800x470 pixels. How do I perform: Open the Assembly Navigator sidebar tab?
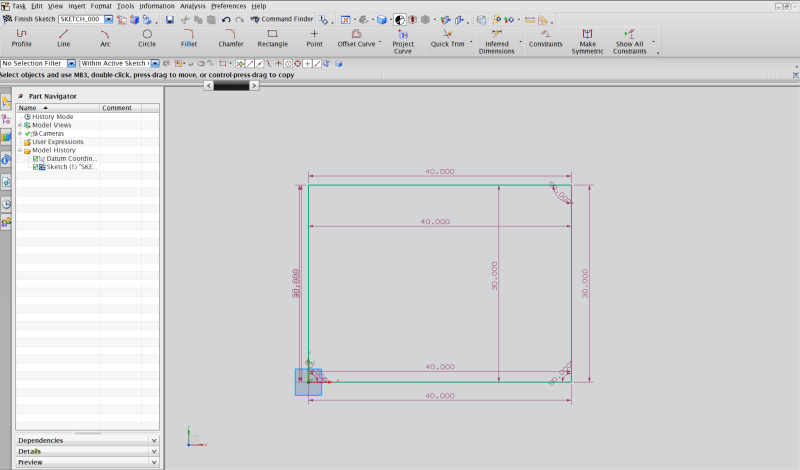[6, 102]
